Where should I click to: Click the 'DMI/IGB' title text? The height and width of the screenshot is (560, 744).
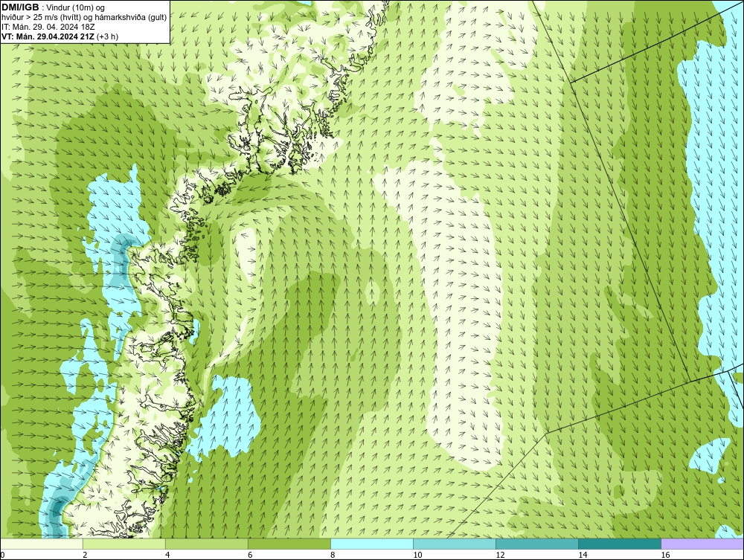(x=20, y=7)
